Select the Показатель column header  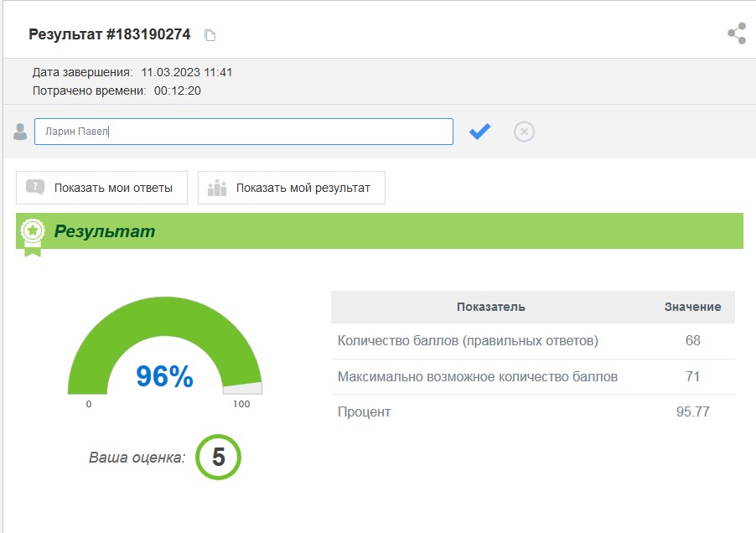tap(490, 307)
